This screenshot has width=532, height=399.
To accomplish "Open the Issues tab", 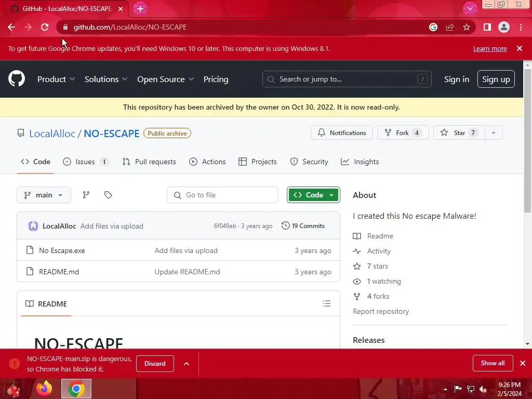I will click(86, 162).
